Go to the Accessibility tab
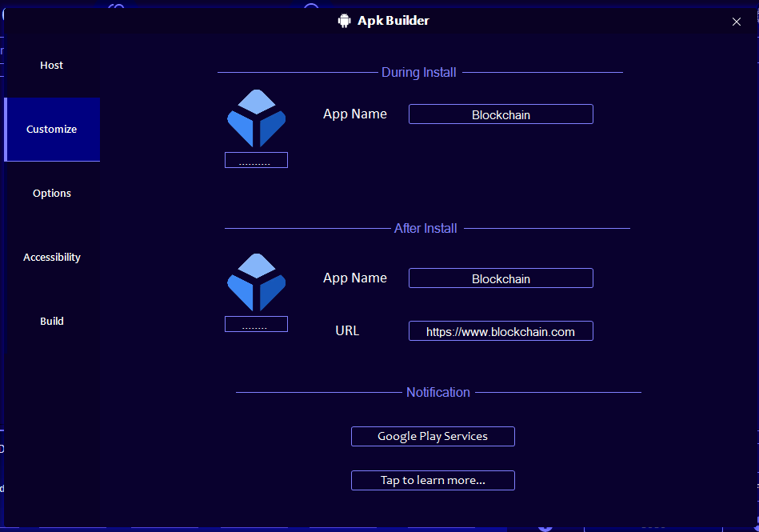This screenshot has height=532, width=759. [52, 258]
